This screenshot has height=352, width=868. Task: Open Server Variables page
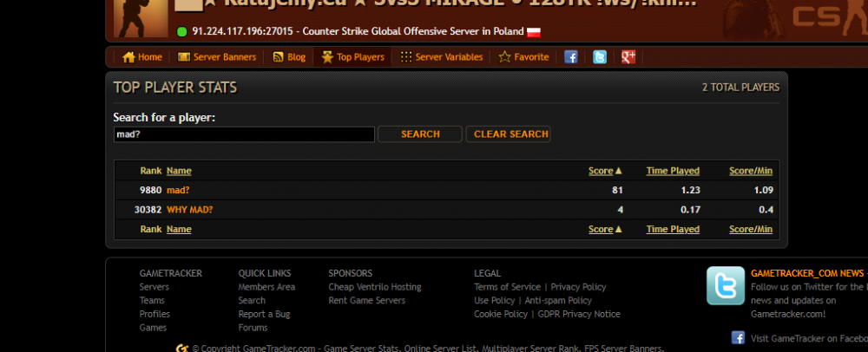coord(442,57)
